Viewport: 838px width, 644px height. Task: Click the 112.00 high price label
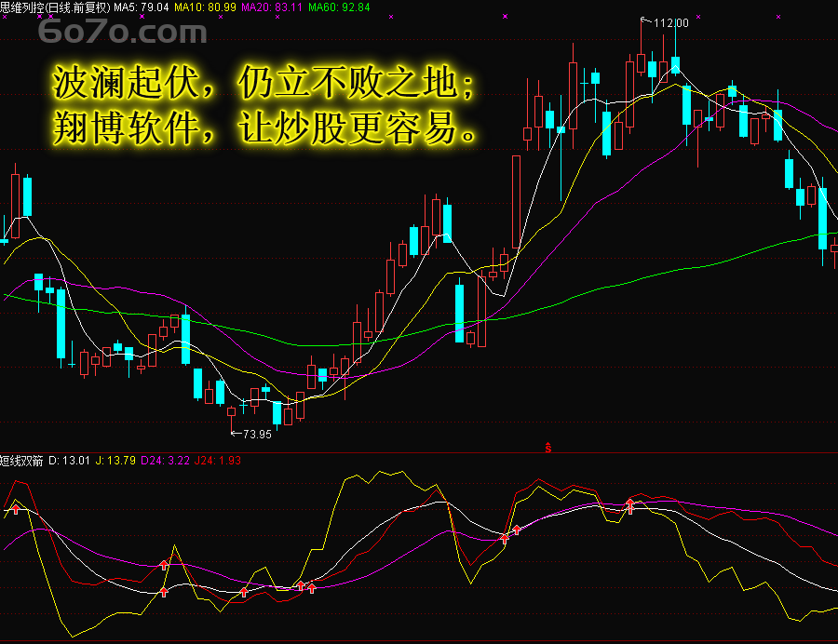click(x=670, y=23)
